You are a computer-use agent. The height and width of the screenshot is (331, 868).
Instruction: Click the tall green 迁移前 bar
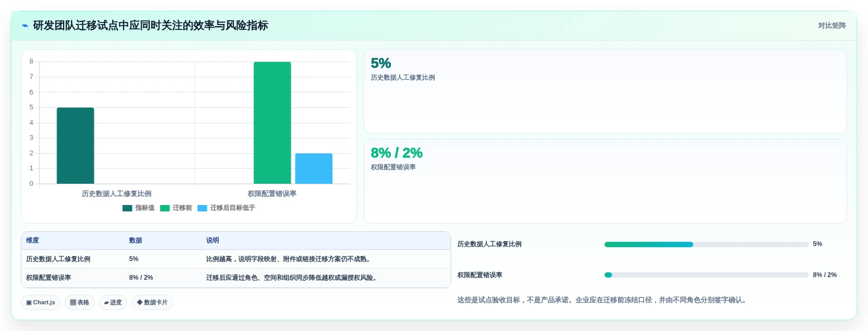(x=272, y=123)
